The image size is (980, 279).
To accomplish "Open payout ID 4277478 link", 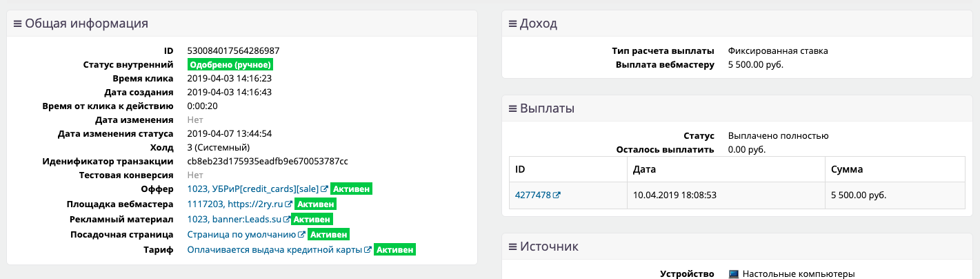I will (532, 195).
